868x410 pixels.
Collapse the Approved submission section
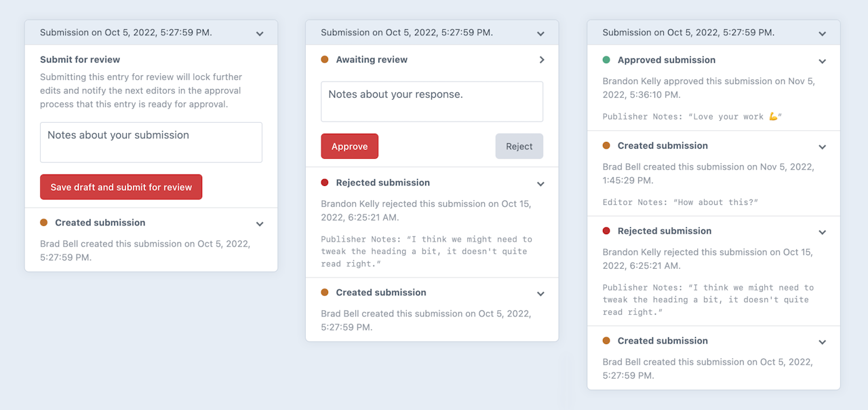tap(822, 61)
